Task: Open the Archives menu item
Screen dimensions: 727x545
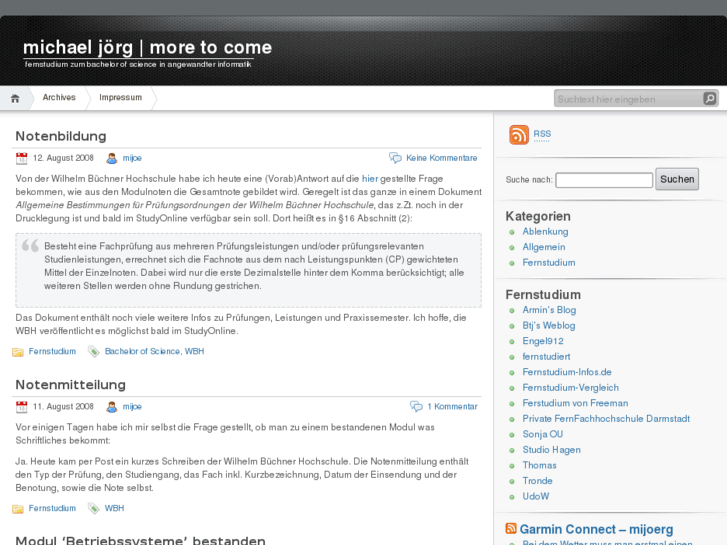Action: point(59,97)
